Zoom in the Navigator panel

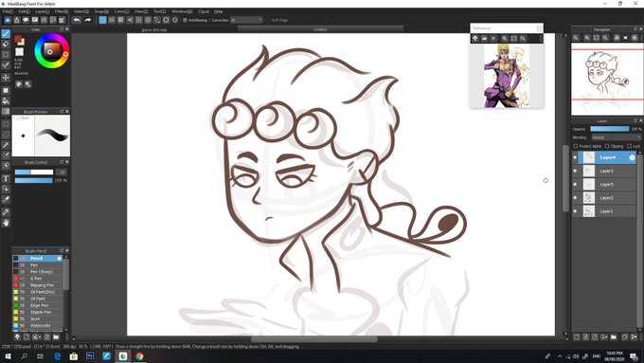click(x=587, y=37)
